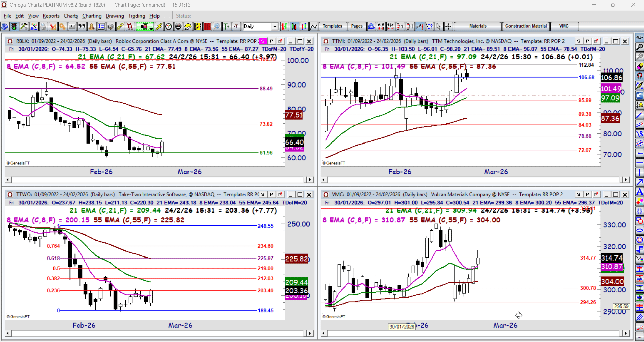Image resolution: width=644 pixels, height=342 pixels.
Task: Toggle the S button on VMC chart
Action: click(x=579, y=194)
